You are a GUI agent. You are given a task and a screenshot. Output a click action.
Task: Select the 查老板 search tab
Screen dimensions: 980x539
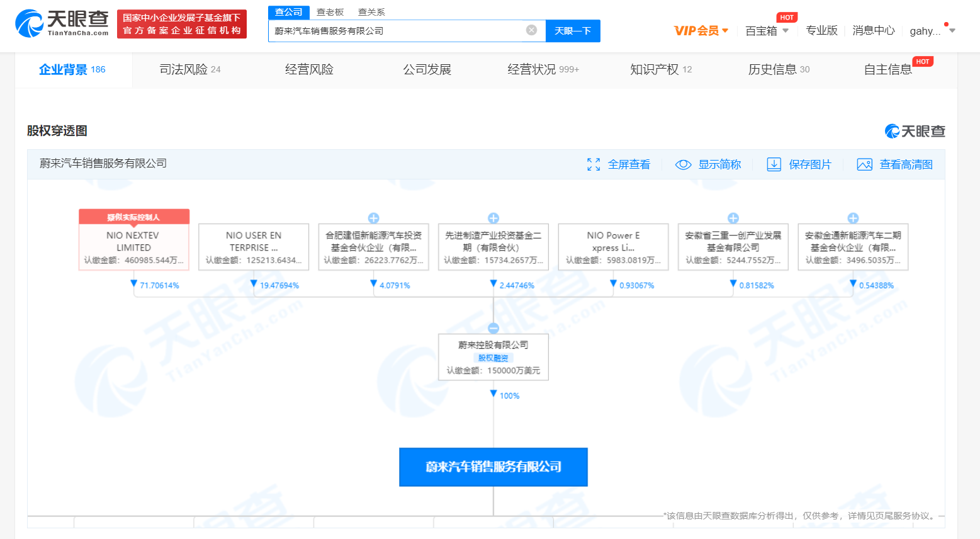(330, 12)
